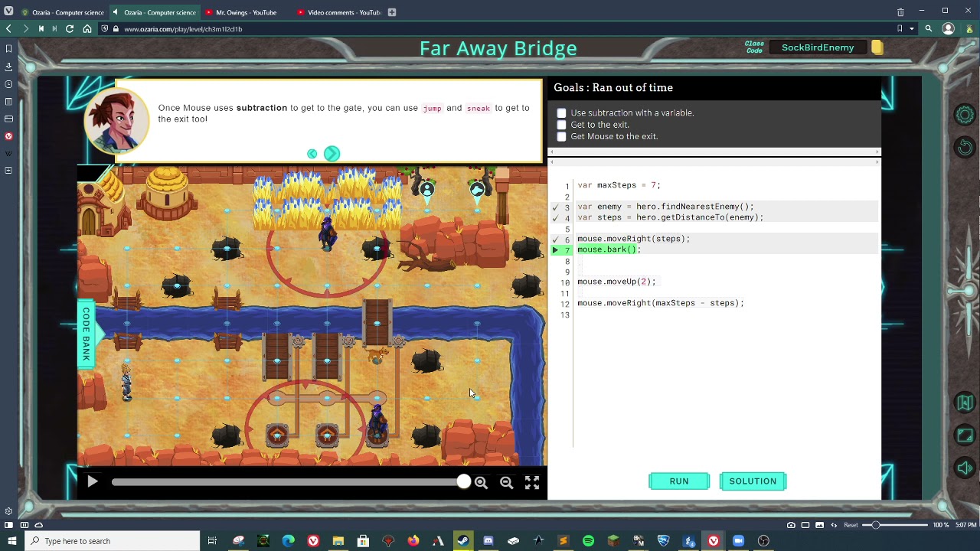980x551 pixels.
Task: Check 'Get Mouse to the exit' goal box
Action: coord(561,136)
